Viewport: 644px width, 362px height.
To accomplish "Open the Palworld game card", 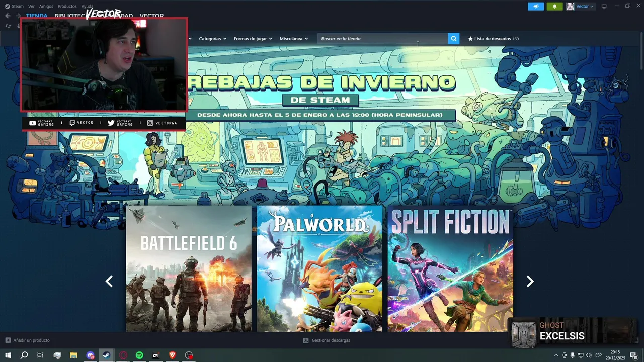I will (x=319, y=268).
